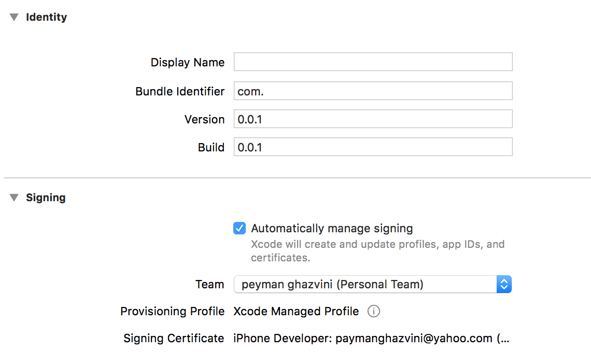Viewport: 591px width, 364px height.
Task: Collapse the Identity section disclosure triangle
Action: [14, 17]
